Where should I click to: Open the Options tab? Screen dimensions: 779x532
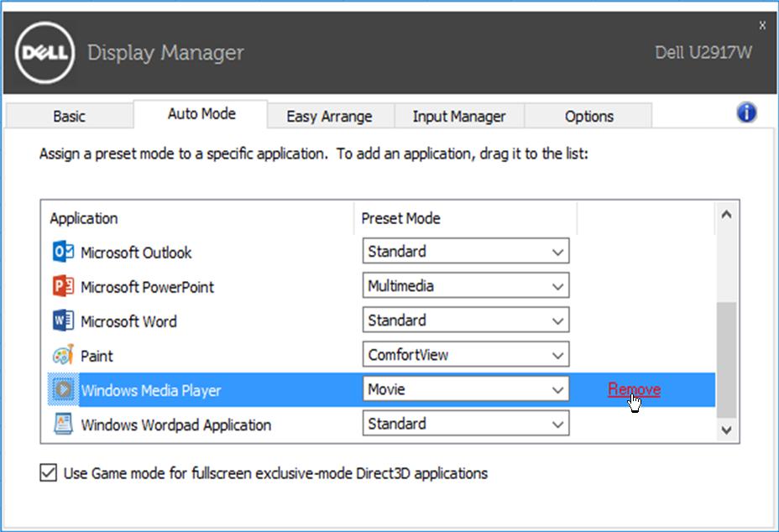coord(588,117)
